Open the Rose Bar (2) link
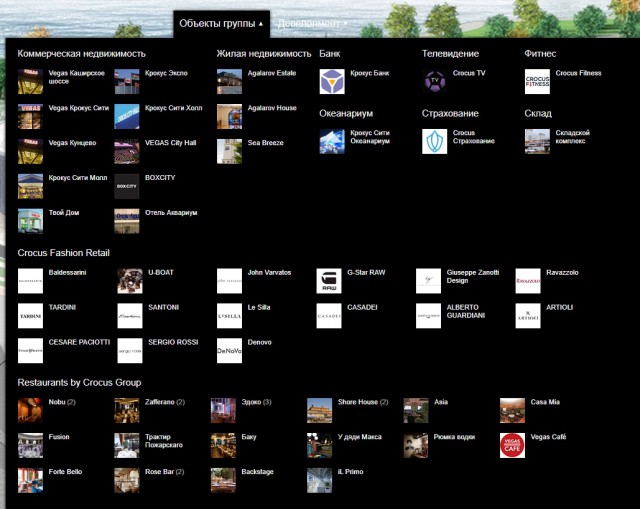 pyautogui.click(x=164, y=472)
